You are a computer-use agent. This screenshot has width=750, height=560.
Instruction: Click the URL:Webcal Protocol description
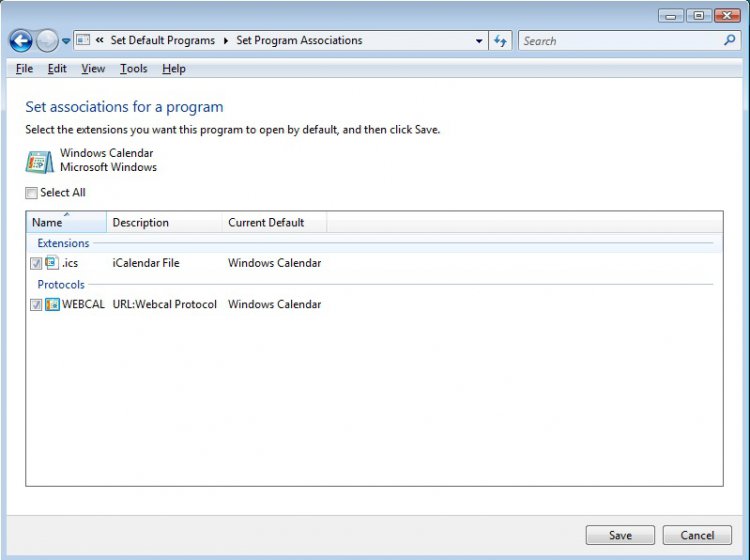(x=165, y=304)
